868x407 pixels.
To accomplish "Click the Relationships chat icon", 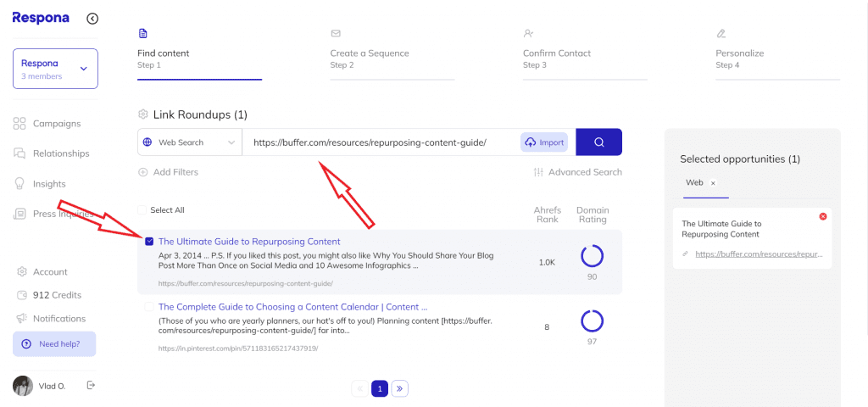I will coord(19,153).
